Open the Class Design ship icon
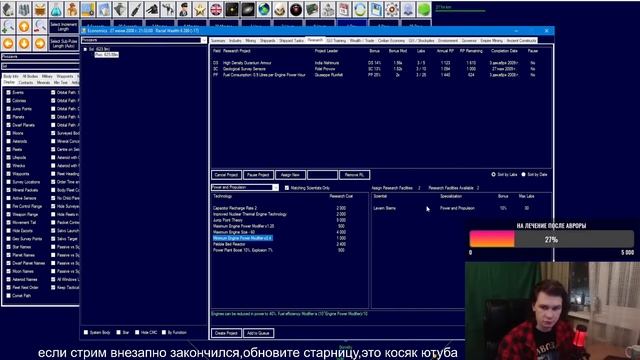640x360 pixels. pos(120,9)
